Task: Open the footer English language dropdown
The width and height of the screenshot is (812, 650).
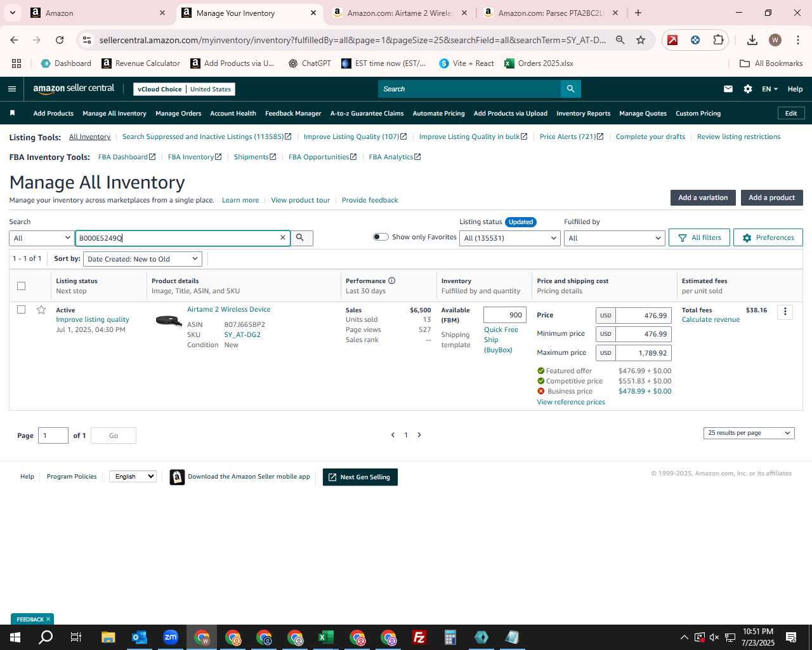Action: [133, 476]
